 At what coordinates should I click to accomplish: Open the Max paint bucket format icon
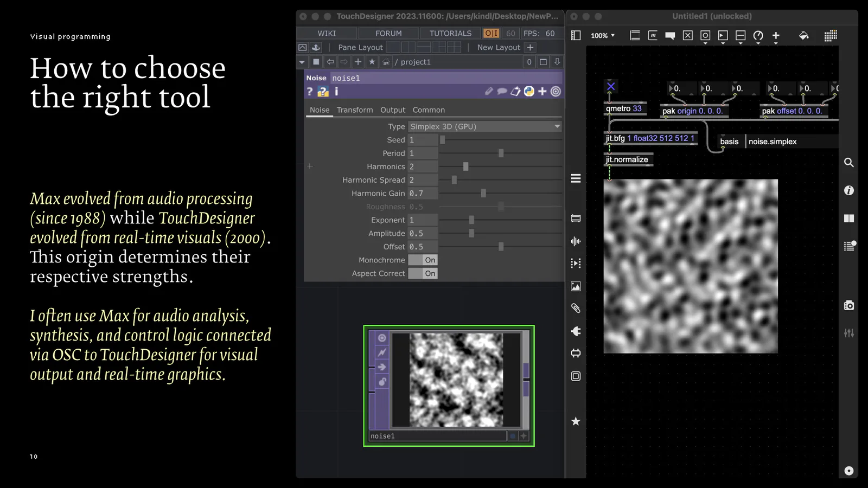[804, 35]
